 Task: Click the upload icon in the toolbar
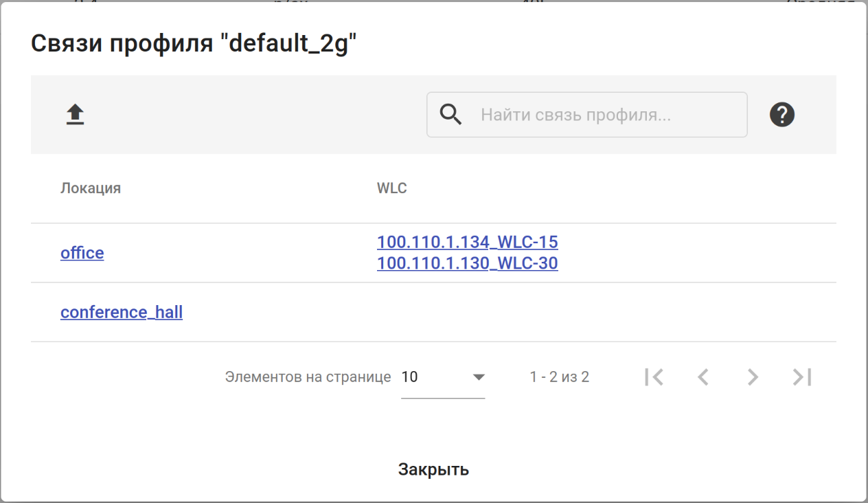click(75, 115)
